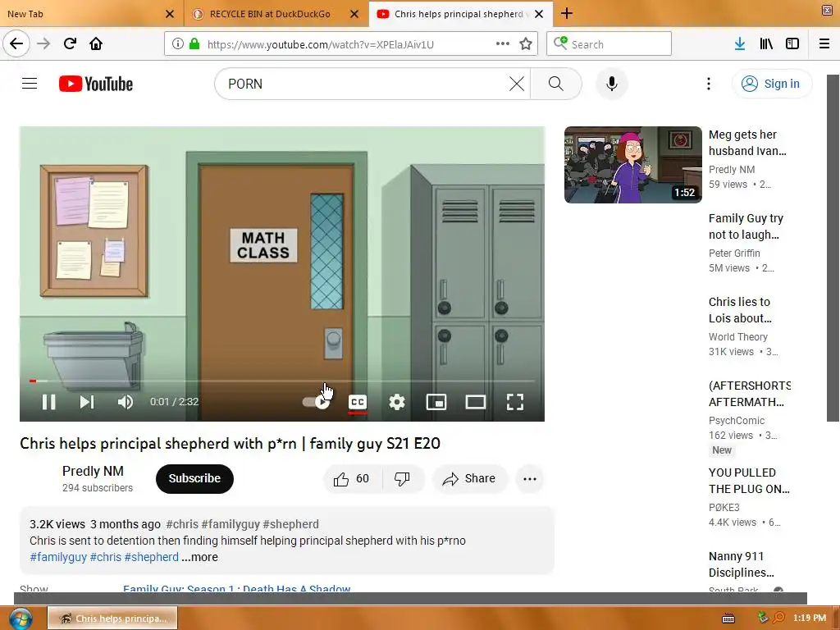Go forward with the browser forward arrow
This screenshot has width=840, height=630.
[x=43, y=43]
